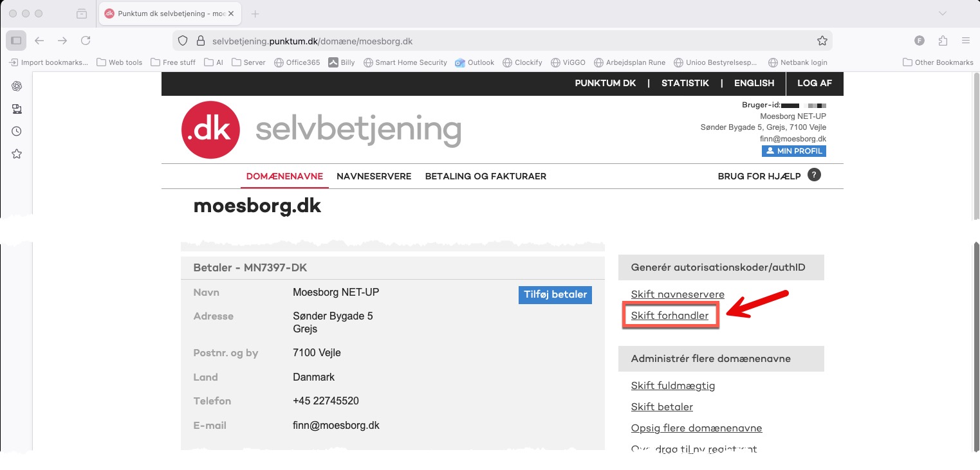The height and width of the screenshot is (470, 980).
Task: Open the Billy bookmark
Action: click(342, 62)
